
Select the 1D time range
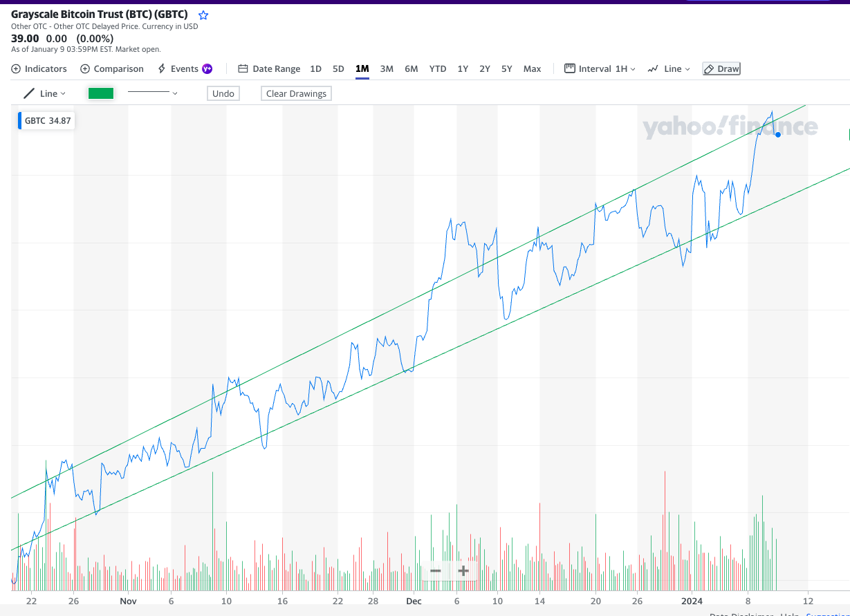pos(315,68)
